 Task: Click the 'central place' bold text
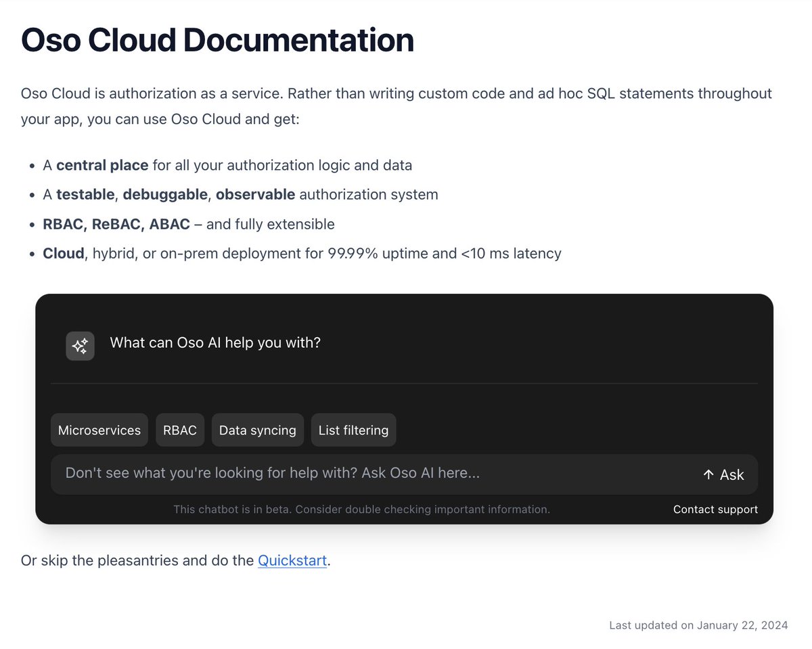(102, 165)
